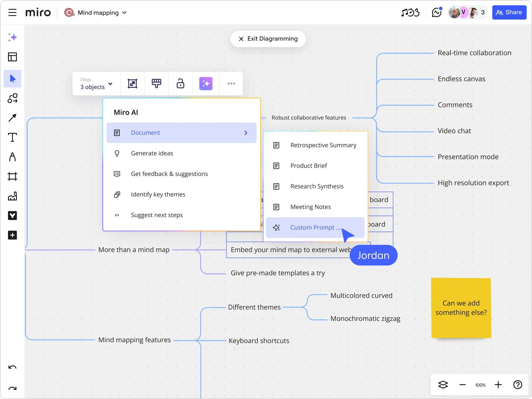Open the Templates panel icon

point(12,57)
